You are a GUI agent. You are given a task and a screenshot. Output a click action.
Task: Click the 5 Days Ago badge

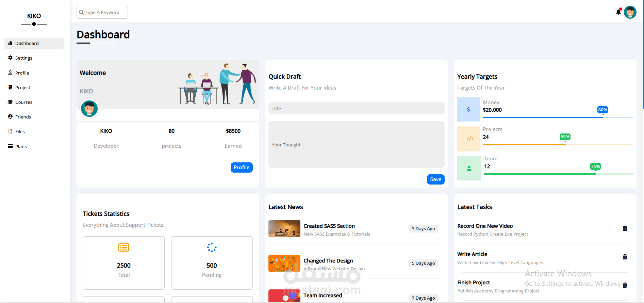[x=423, y=263]
